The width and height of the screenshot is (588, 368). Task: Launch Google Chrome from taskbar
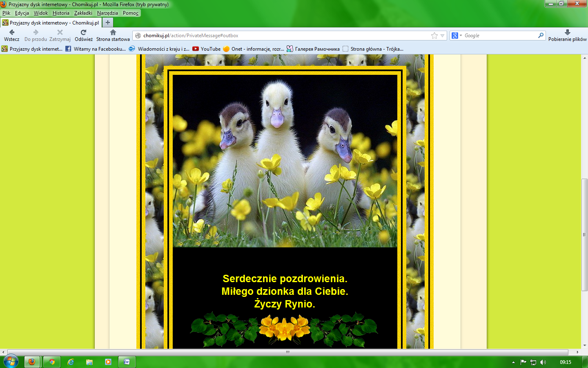(52, 362)
